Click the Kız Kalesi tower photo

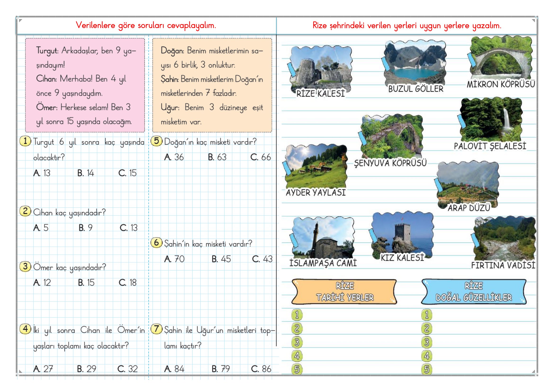pyautogui.click(x=402, y=234)
